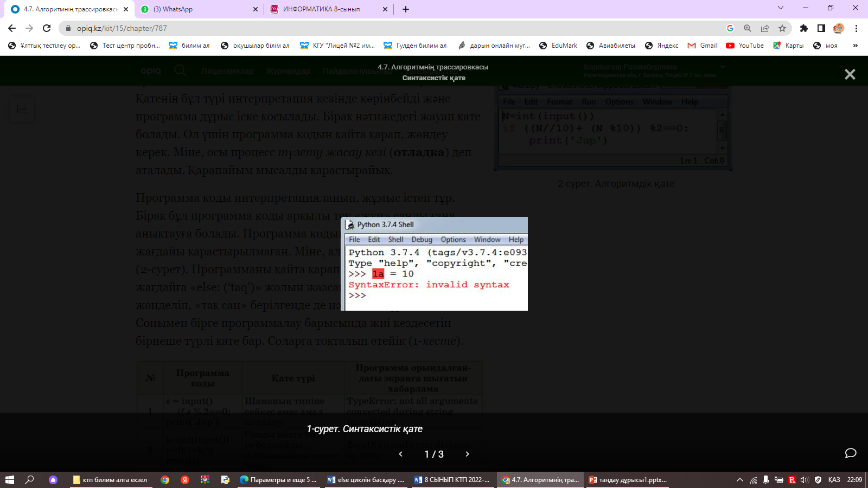Open the EduMark bookmark

558,46
